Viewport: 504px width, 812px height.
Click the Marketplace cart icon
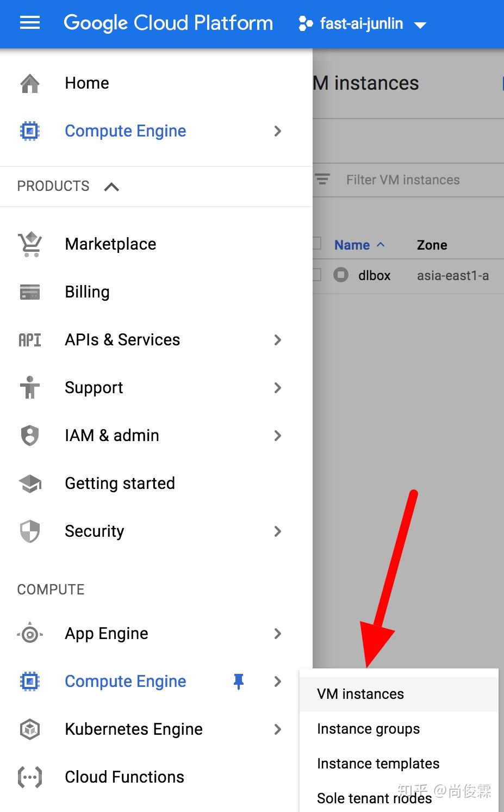point(30,244)
